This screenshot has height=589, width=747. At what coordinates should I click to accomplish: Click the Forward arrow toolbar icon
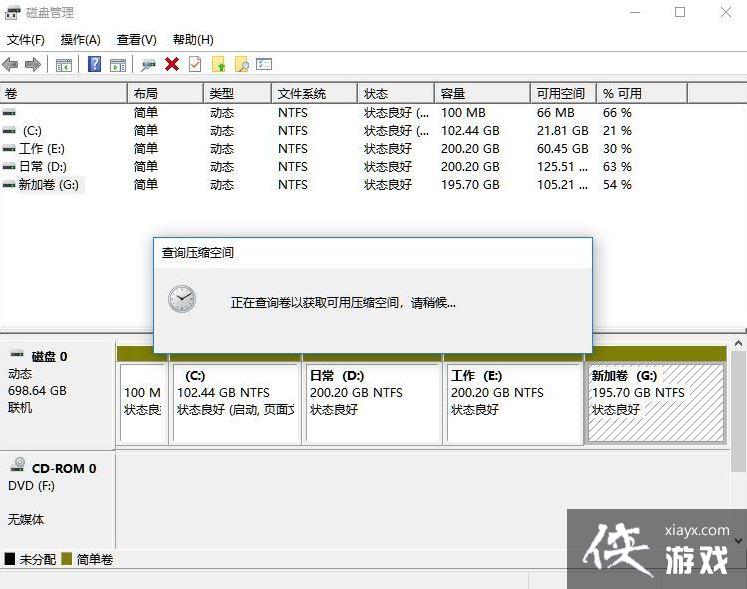click(x=32, y=64)
